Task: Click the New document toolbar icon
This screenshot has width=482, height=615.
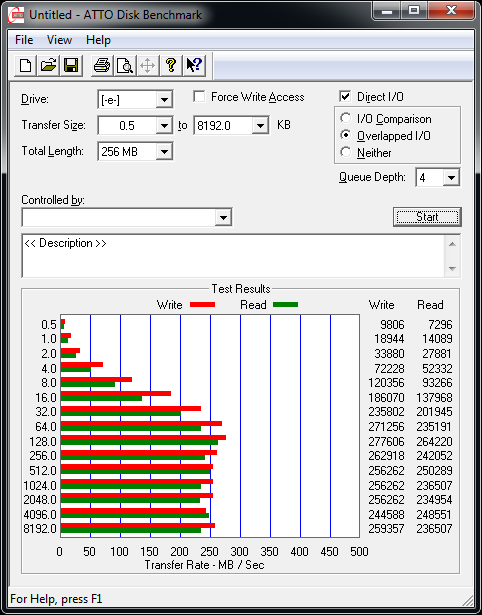Action: point(25,65)
